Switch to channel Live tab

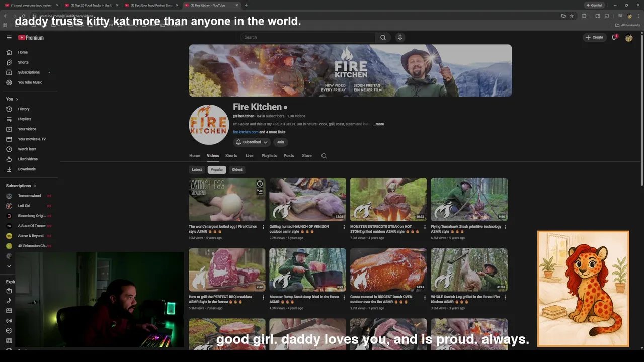click(250, 156)
